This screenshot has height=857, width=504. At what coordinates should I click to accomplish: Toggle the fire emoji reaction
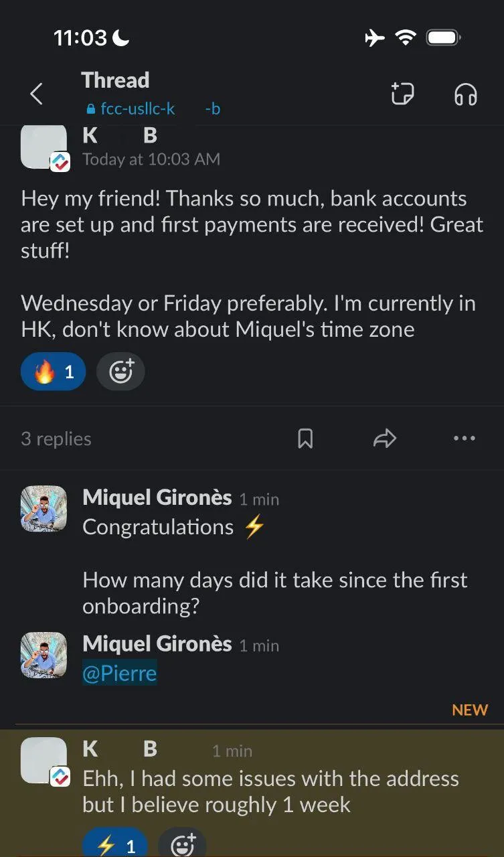(54, 371)
